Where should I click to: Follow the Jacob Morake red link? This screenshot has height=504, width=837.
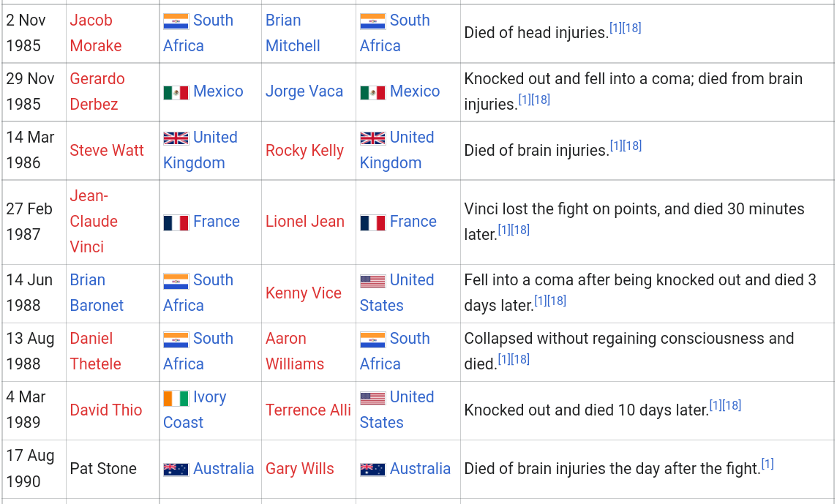coord(96,33)
